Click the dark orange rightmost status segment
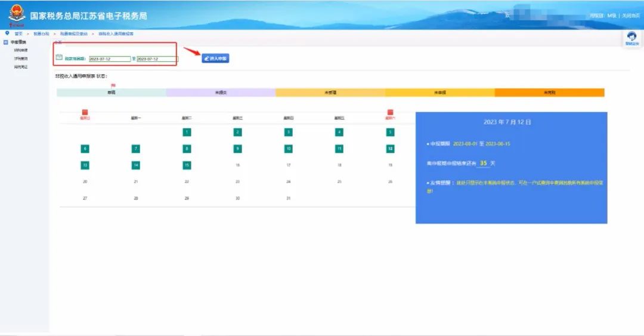Screen dimensions: 644x336 (549, 93)
